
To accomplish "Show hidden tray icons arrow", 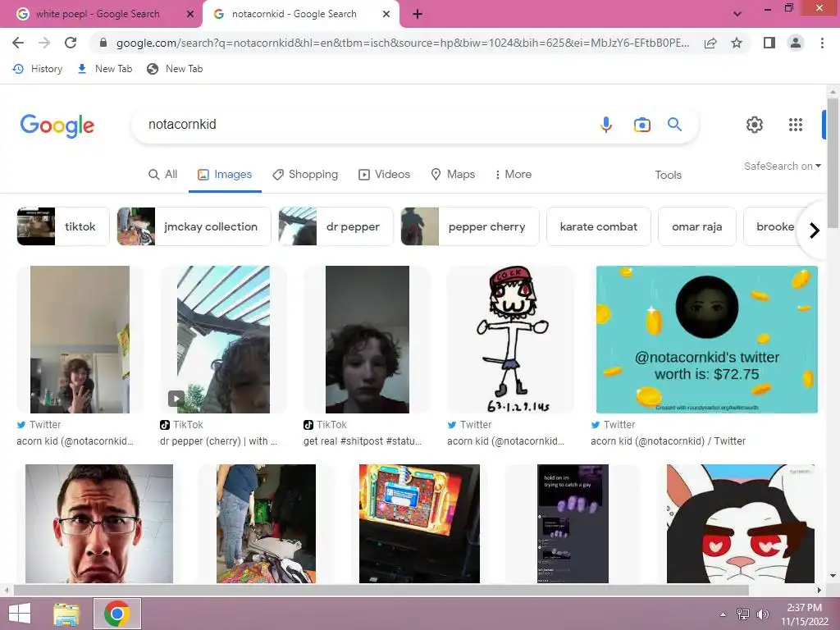I will pos(724,614).
